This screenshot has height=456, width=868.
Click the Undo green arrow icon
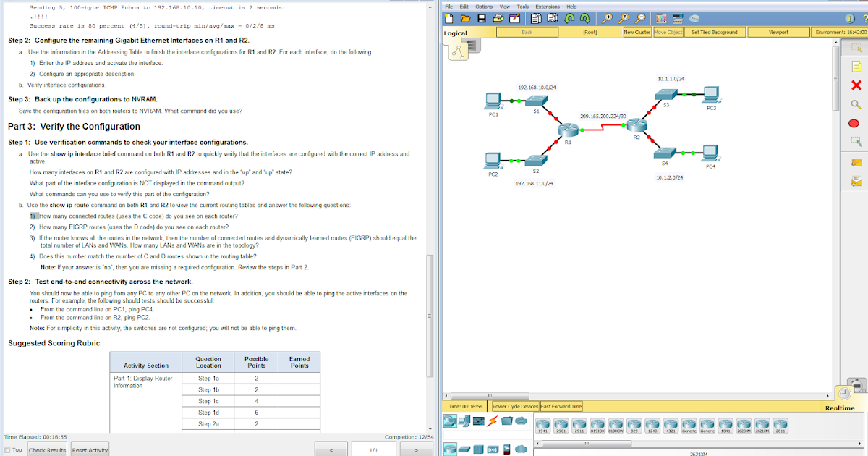click(569, 18)
